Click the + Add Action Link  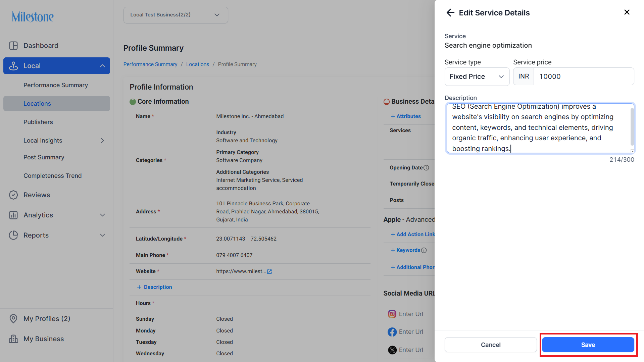click(x=413, y=235)
